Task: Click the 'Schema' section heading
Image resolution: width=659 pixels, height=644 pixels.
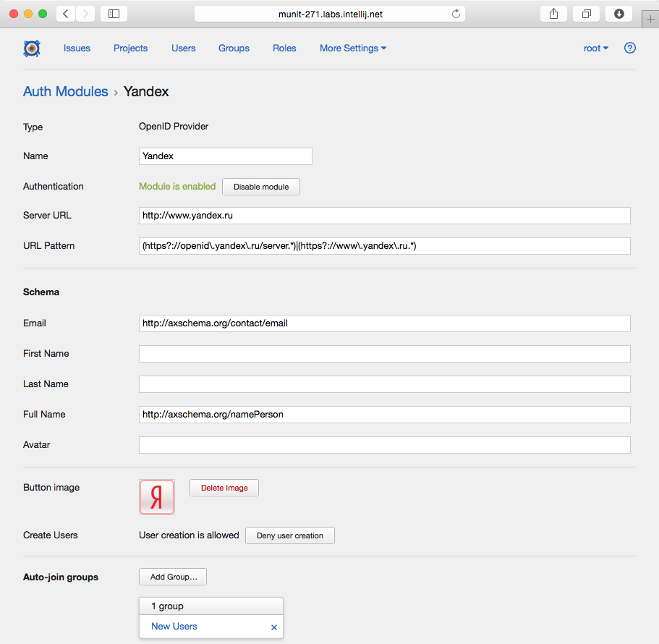Action: (x=41, y=292)
